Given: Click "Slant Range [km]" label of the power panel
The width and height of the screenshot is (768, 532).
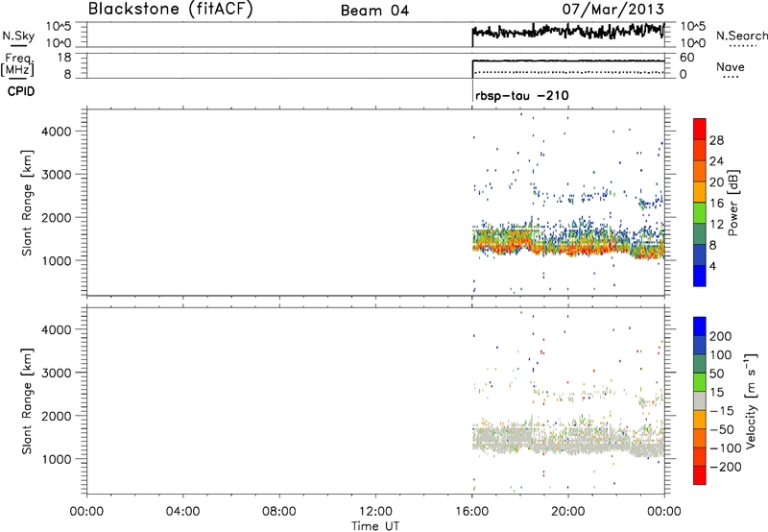Looking at the screenshot, I should point(27,203).
